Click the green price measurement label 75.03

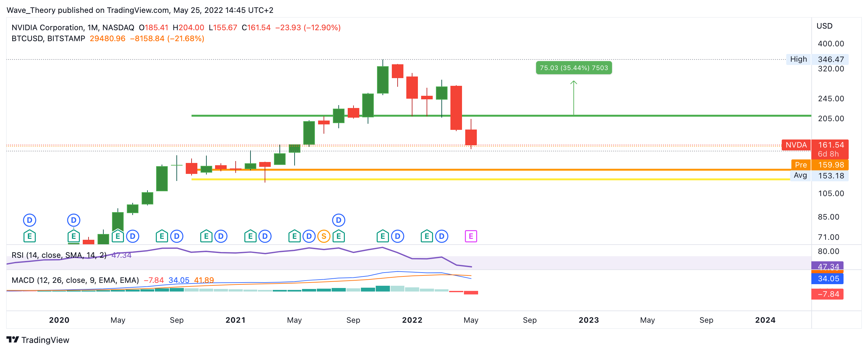click(573, 68)
